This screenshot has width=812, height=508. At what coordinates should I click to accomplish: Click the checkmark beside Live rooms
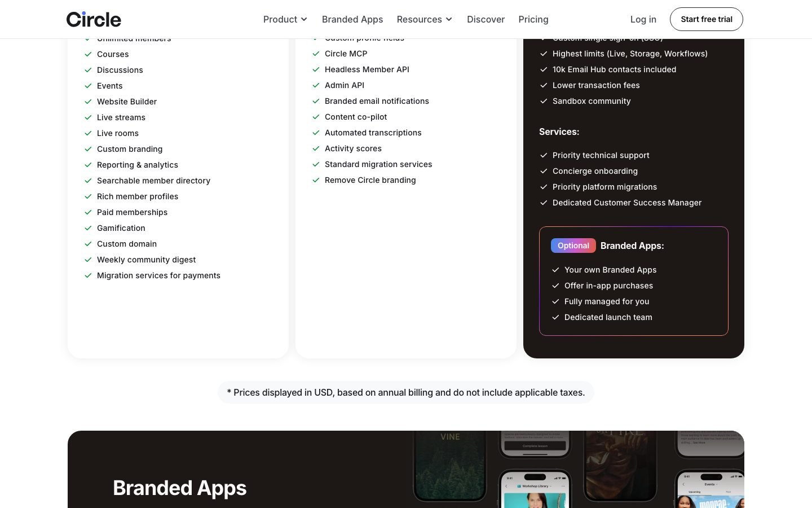pos(88,133)
